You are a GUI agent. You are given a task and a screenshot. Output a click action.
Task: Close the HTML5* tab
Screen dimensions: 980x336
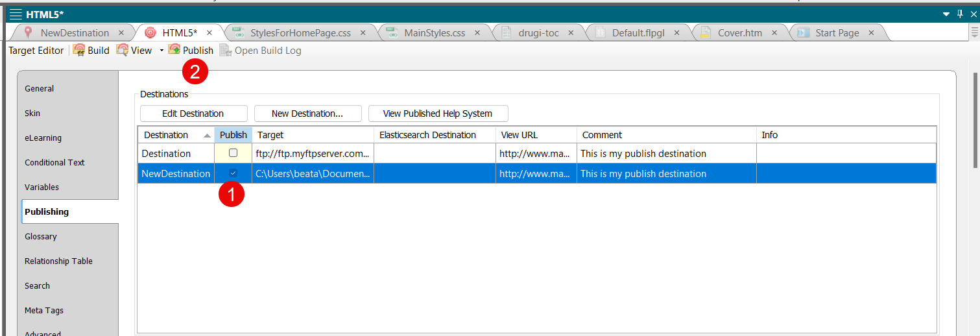pyautogui.click(x=209, y=32)
